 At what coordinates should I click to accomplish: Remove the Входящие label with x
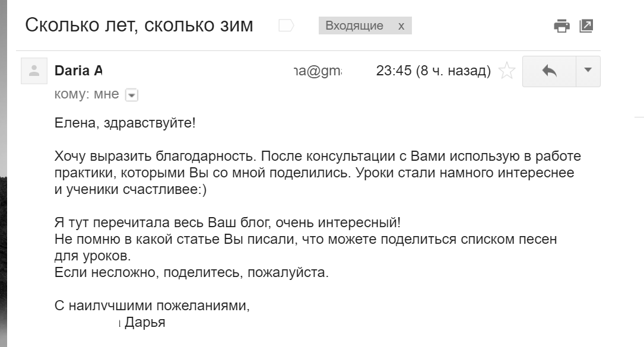coord(401,26)
